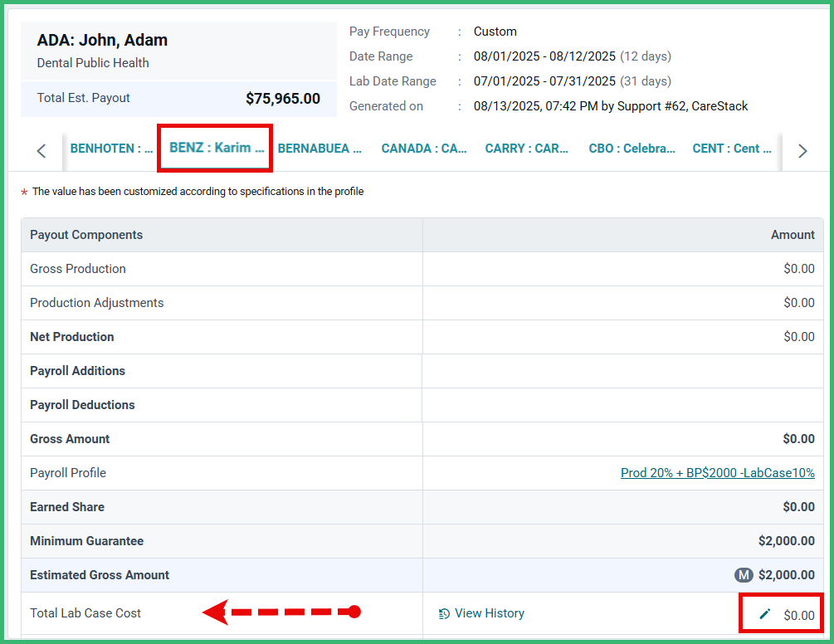Click the Estimated Gross Amount row label

coord(100,575)
